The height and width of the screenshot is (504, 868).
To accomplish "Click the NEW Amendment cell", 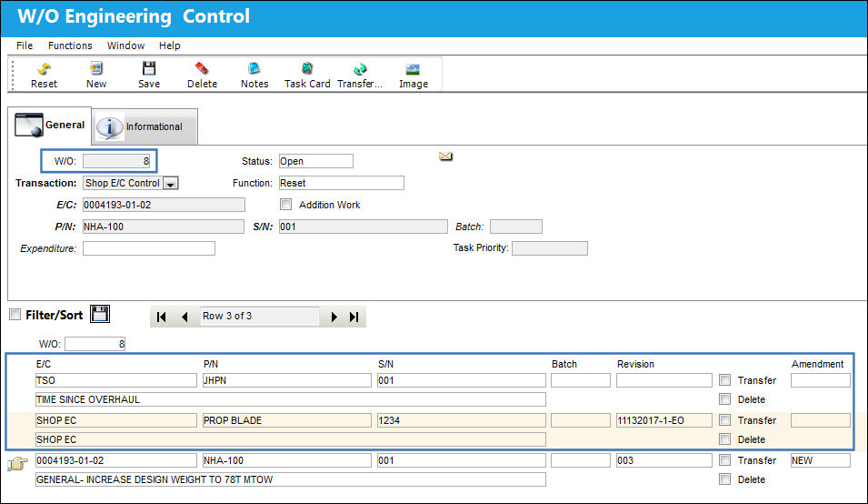I will pyautogui.click(x=821, y=460).
